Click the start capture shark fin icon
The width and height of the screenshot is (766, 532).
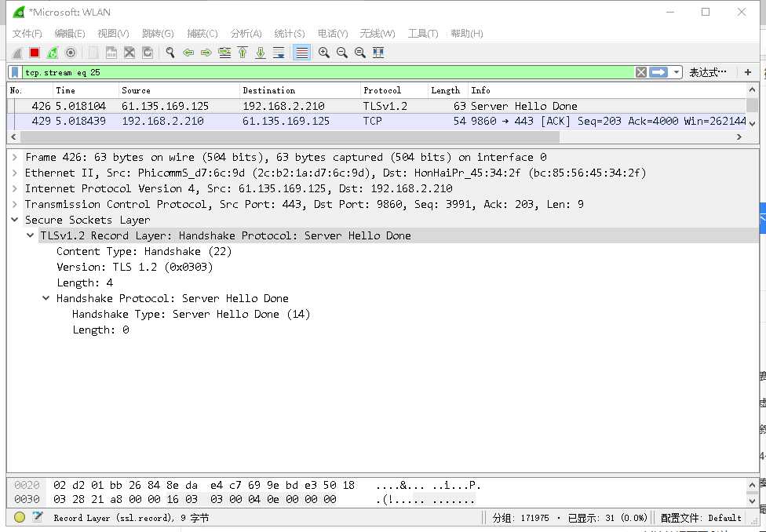(16, 53)
